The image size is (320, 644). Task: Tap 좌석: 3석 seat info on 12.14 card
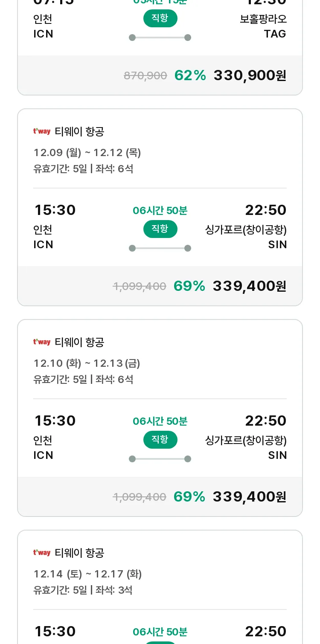(x=114, y=590)
